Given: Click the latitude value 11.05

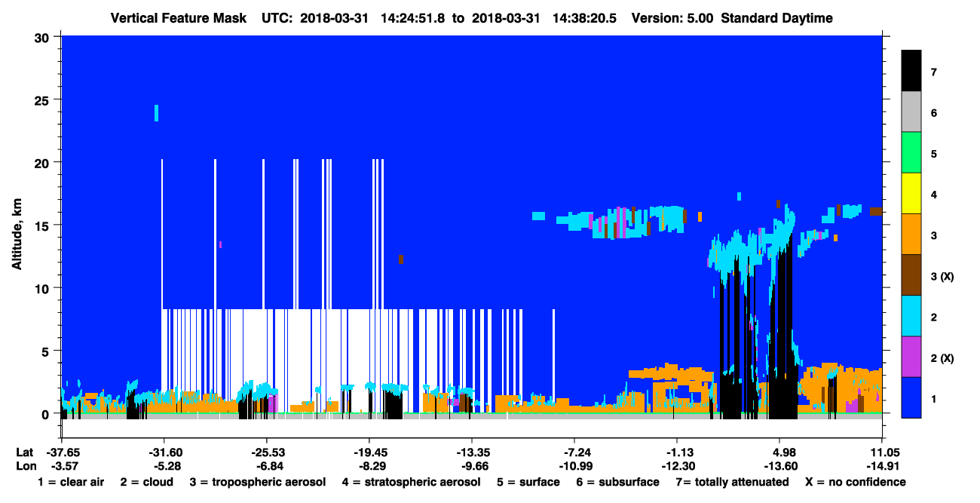Looking at the screenshot, I should point(881,452).
